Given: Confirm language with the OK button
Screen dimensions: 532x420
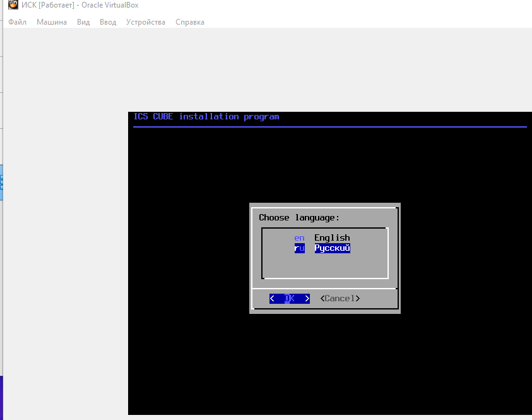Looking at the screenshot, I should tap(290, 299).
